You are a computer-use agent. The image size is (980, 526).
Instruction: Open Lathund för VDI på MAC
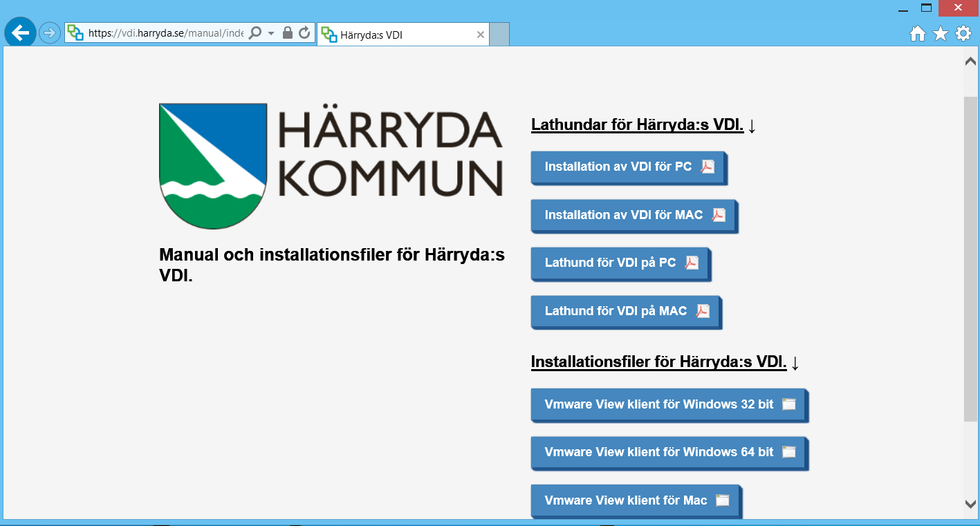(625, 311)
